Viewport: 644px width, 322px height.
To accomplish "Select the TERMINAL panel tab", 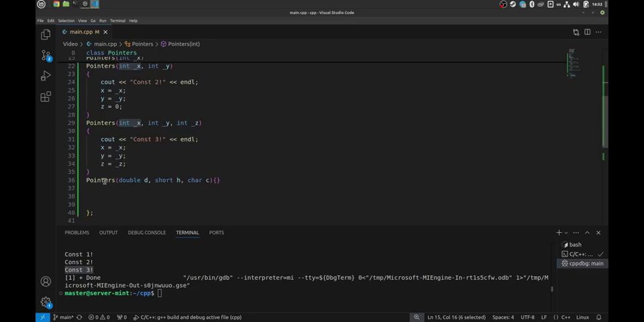I will (187, 233).
